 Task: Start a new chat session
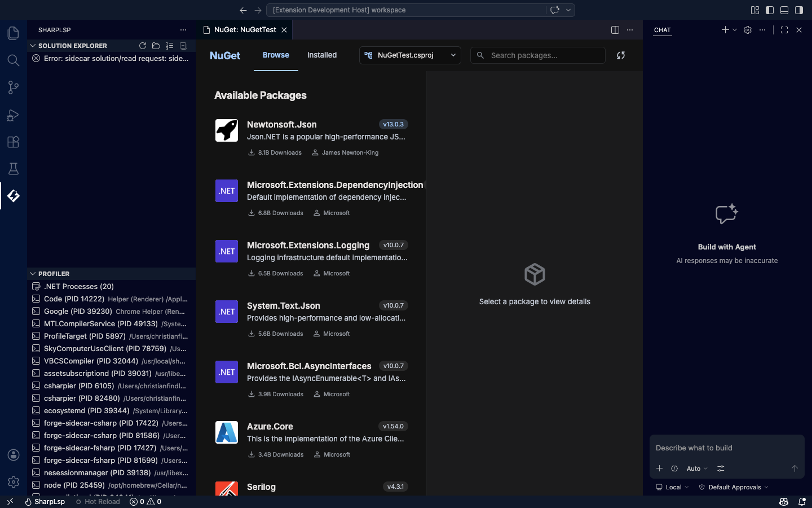(725, 30)
